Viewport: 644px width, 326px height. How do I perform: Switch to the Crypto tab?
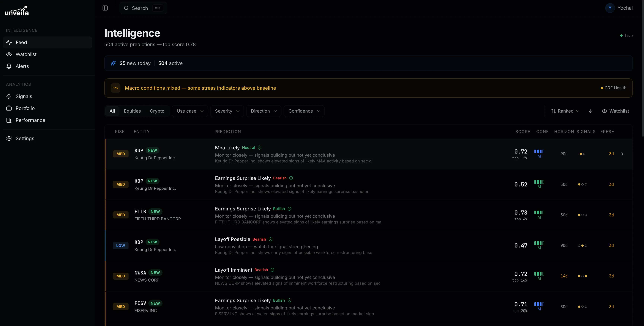click(x=157, y=111)
